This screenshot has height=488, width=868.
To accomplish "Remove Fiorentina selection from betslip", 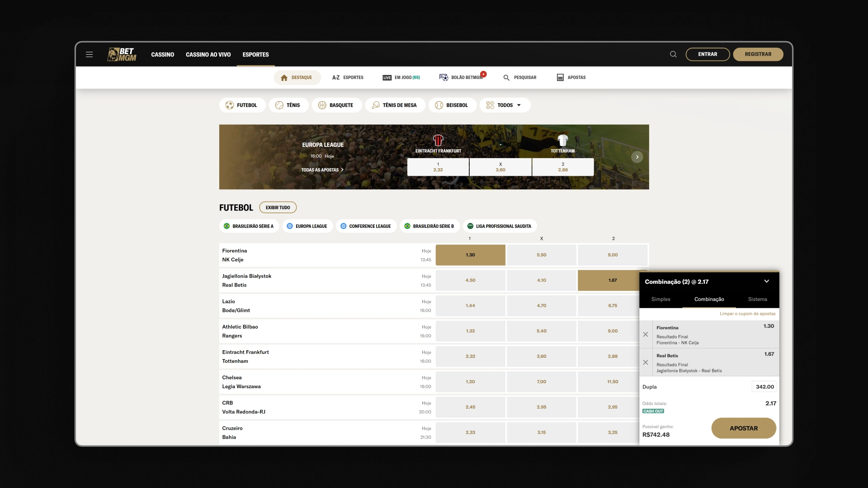I will [x=646, y=334].
